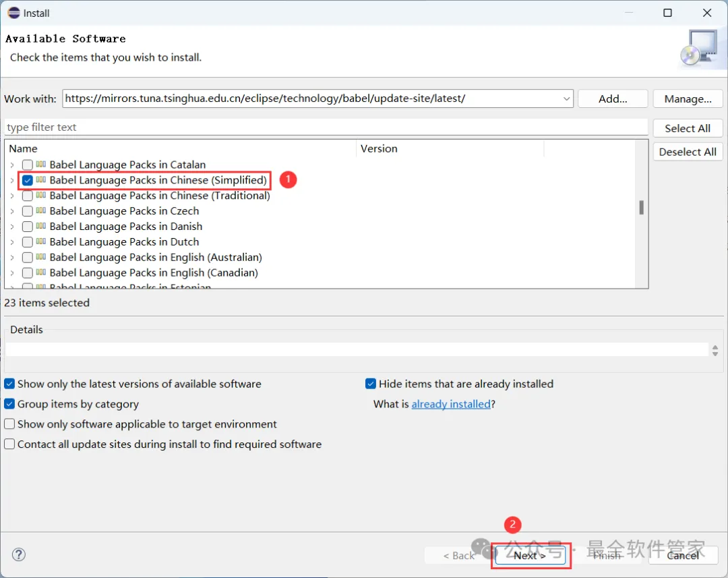Screen dimensions: 728x578
Task: Click the English (Canadian) pack category icon
Action: (x=41, y=272)
